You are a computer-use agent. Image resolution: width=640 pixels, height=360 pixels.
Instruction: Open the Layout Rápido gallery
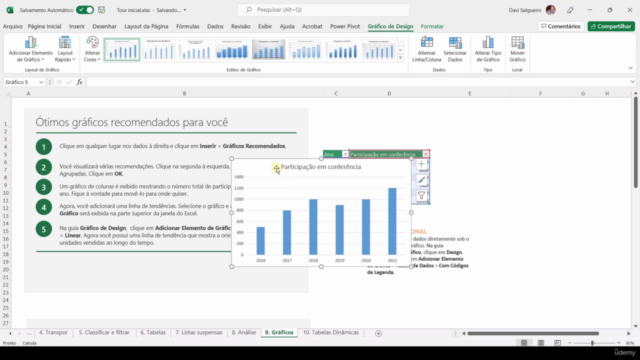(x=65, y=49)
